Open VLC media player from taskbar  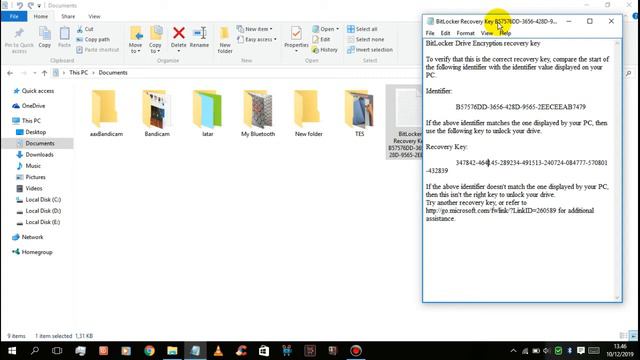tap(218, 351)
